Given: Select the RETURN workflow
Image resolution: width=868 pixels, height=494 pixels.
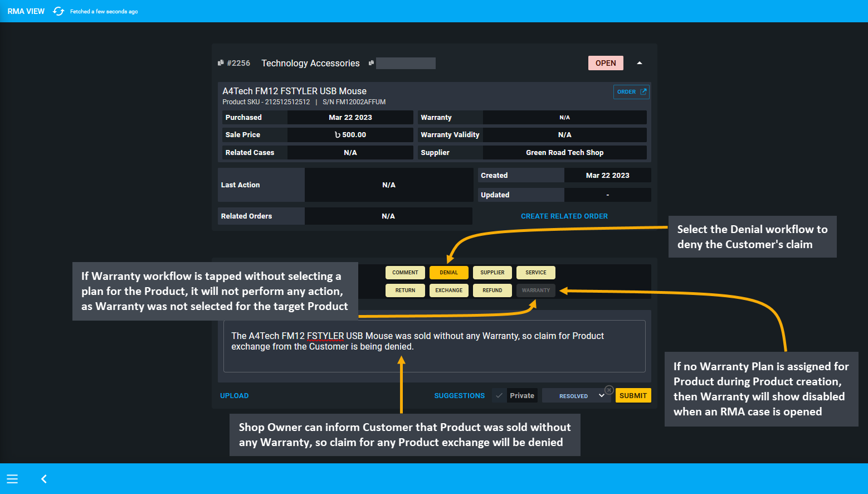Looking at the screenshot, I should click(405, 290).
